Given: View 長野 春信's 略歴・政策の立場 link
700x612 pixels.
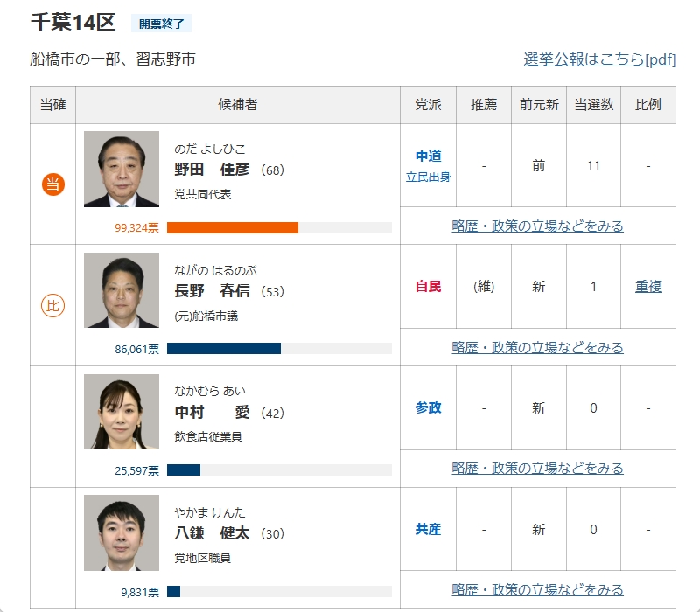Looking at the screenshot, I should 537,347.
